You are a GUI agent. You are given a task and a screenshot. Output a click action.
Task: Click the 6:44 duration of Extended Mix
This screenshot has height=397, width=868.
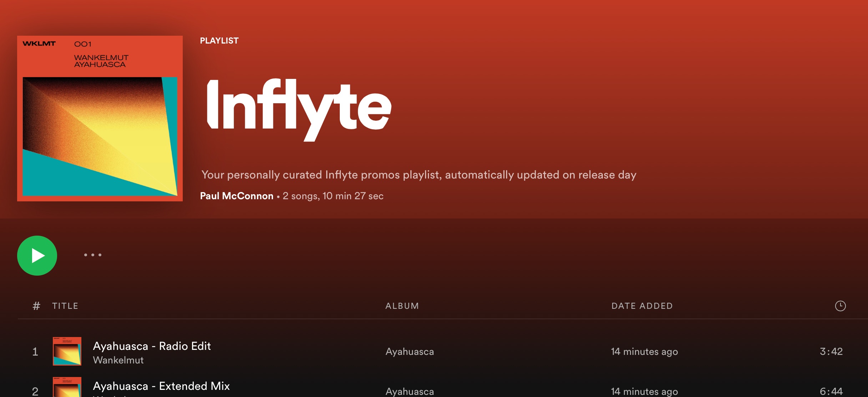[x=831, y=392]
